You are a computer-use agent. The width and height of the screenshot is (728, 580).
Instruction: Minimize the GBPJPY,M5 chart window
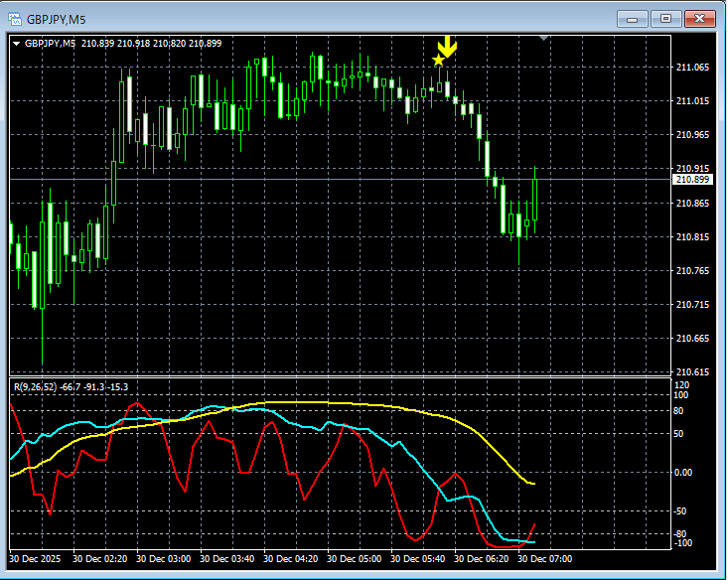click(632, 19)
